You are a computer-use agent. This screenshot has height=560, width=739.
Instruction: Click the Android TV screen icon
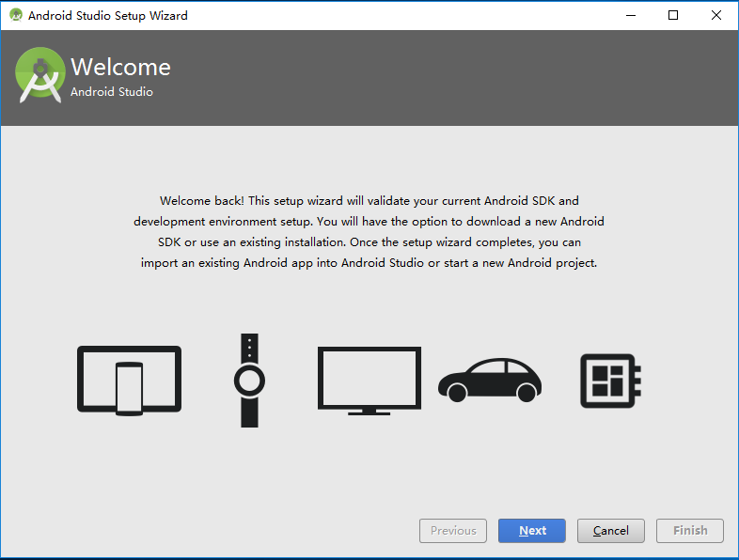(x=369, y=381)
